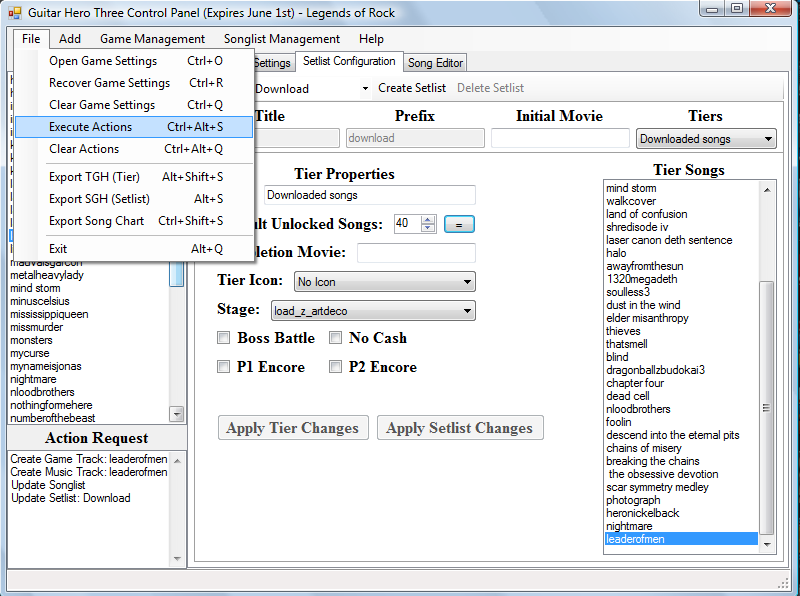Minimize the Control Panel window
This screenshot has width=800, height=596.
pyautogui.click(x=713, y=9)
